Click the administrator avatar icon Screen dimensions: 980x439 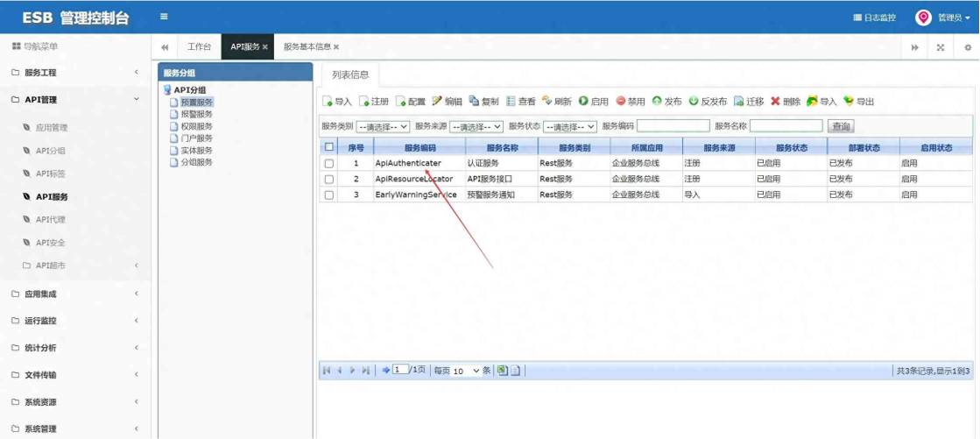coord(923,18)
